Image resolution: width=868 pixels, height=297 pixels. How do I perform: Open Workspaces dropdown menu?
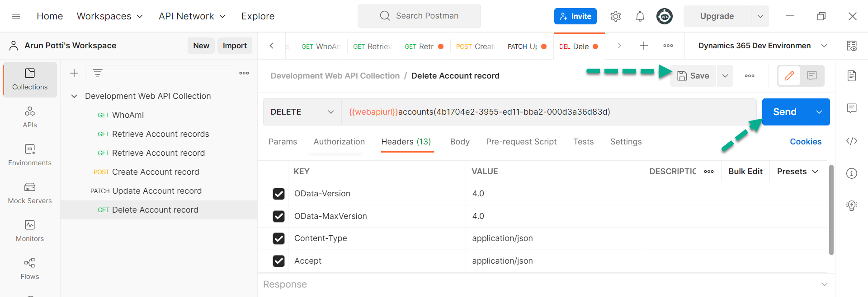110,16
